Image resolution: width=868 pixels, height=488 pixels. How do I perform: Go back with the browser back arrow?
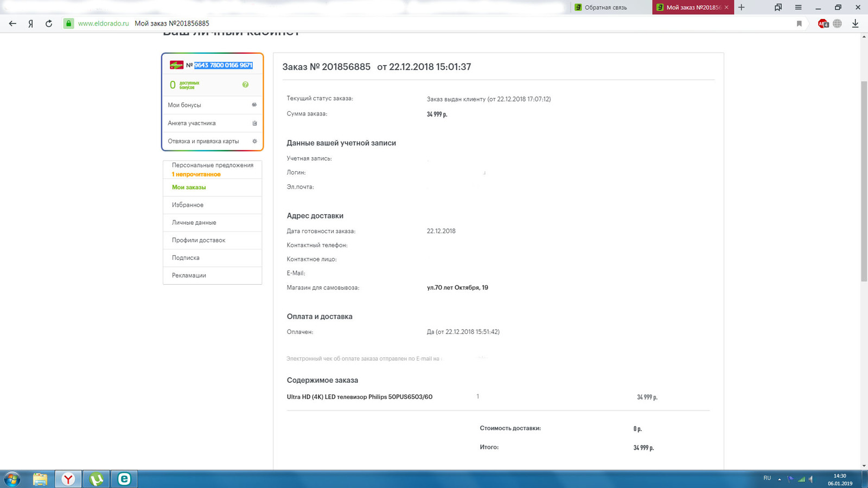[x=12, y=23]
